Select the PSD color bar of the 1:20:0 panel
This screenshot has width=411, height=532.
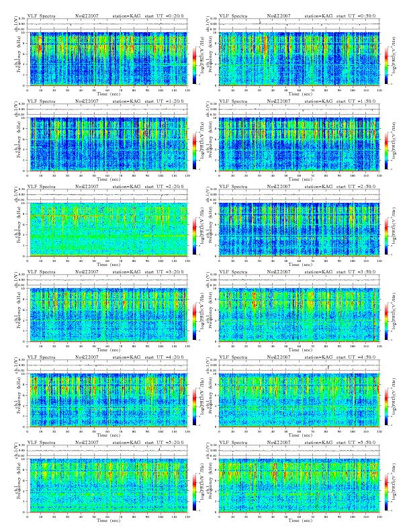point(194,150)
